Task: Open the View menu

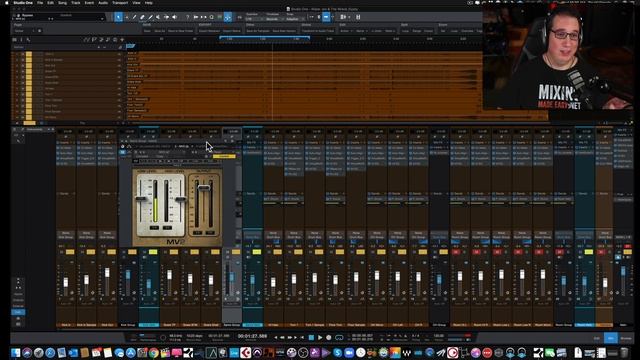Action: pos(136,2)
